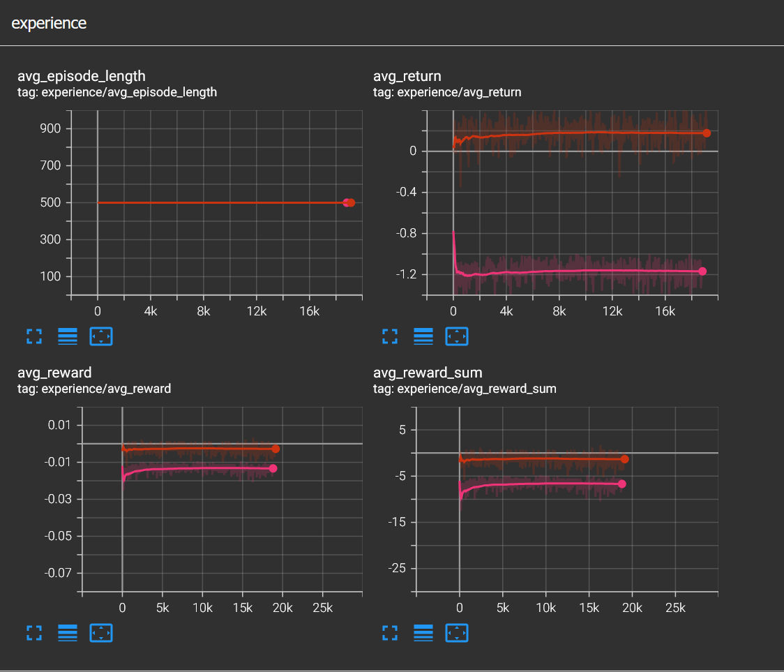Viewport: 784px width, 672px height.
Task: Click the end point of avg_episode_length line
Action: pyautogui.click(x=351, y=203)
